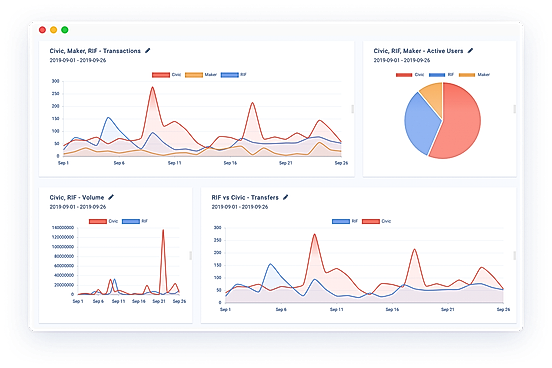Click the title 'Civic, Maker, RIF - Transactions'
This screenshot has height=368, width=552.
coord(95,51)
